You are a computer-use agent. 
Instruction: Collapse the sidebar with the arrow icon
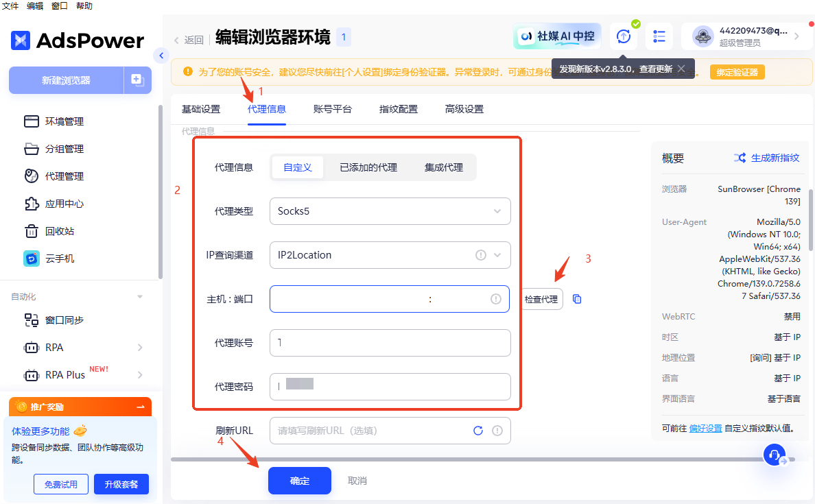pyautogui.click(x=161, y=56)
